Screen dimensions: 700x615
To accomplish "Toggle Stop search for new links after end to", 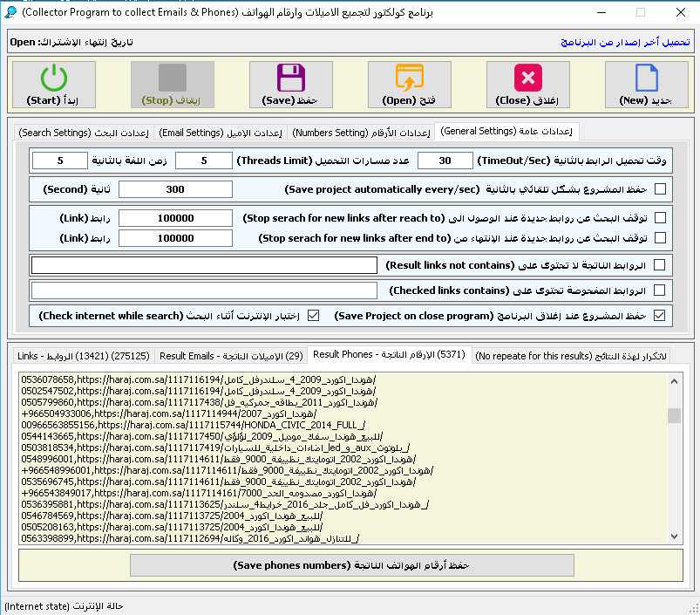I will point(660,237).
